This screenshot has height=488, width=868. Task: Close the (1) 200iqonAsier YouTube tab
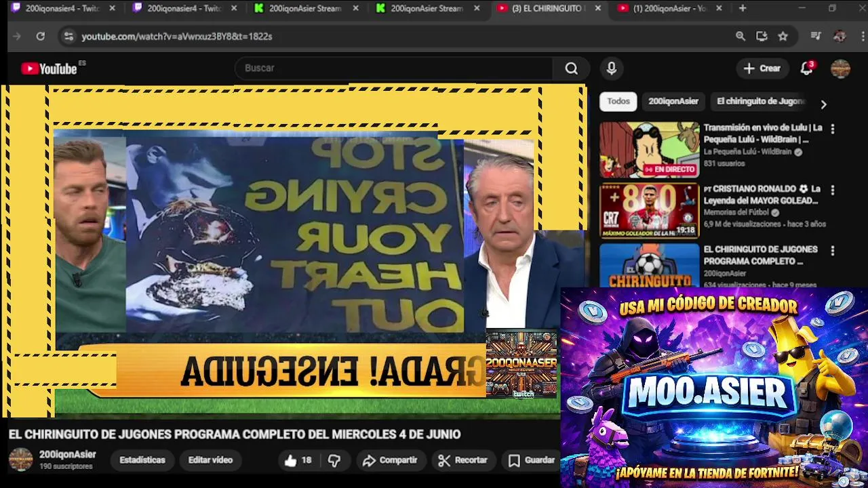pos(719,8)
